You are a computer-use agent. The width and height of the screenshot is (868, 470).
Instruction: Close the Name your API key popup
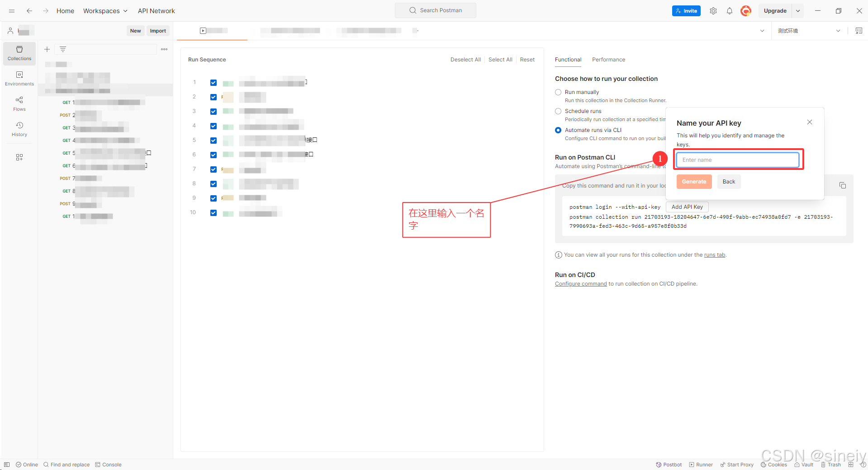coord(810,122)
